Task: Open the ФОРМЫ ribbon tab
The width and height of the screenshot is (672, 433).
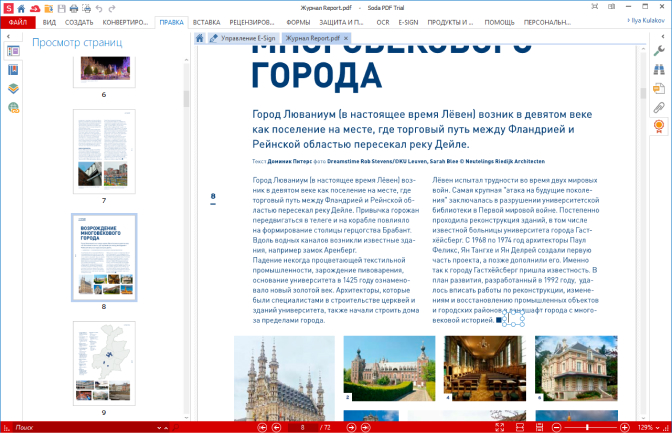Action: point(298,22)
